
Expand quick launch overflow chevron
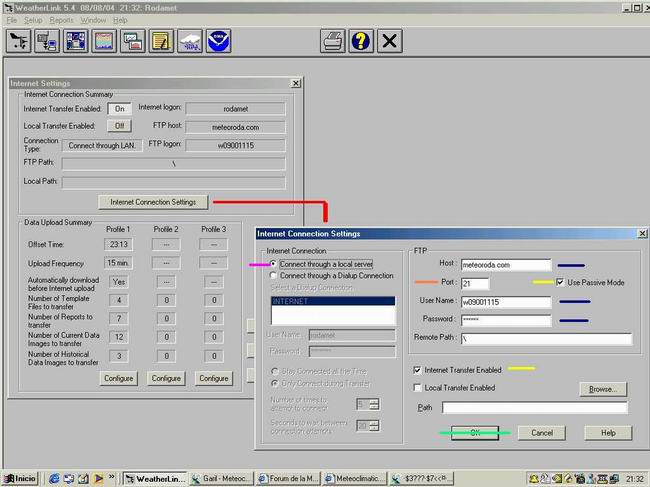point(112,477)
